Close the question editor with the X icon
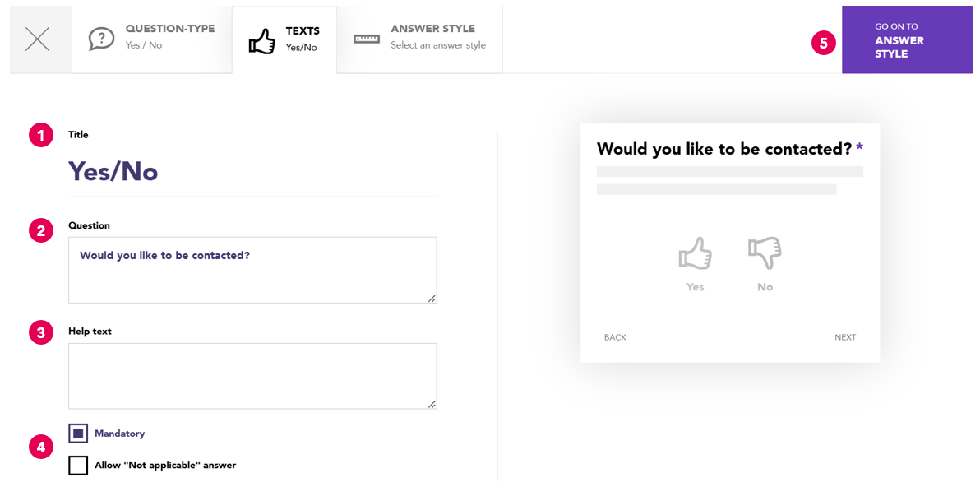Image resolution: width=980 pixels, height=501 pixels. [38, 39]
